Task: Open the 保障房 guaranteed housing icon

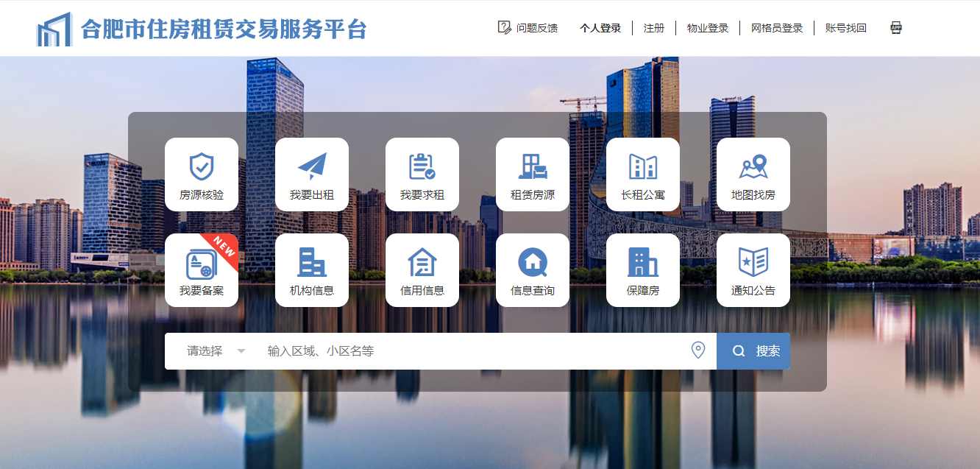Action: pyautogui.click(x=643, y=270)
